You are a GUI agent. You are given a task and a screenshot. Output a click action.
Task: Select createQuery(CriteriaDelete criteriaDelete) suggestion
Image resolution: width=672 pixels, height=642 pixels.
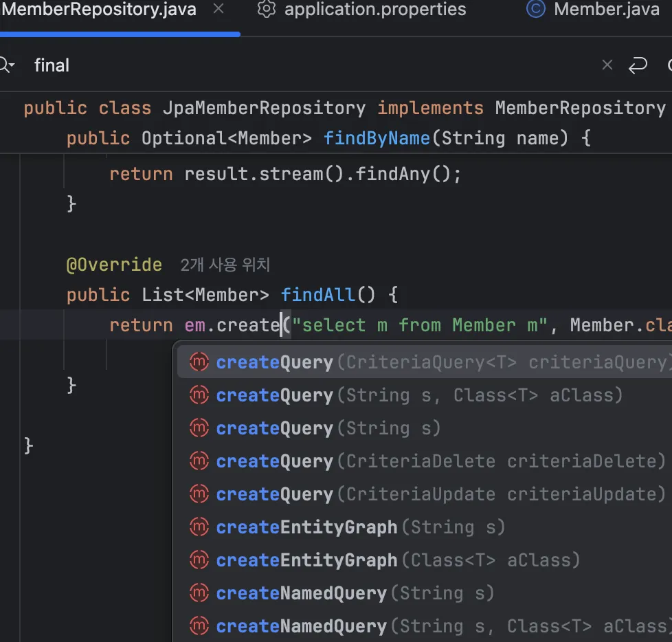[425, 461]
